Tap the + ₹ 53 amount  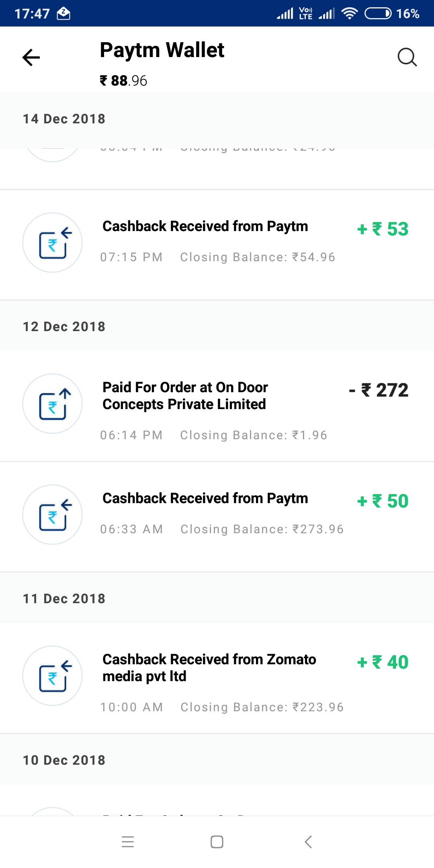coord(383,229)
